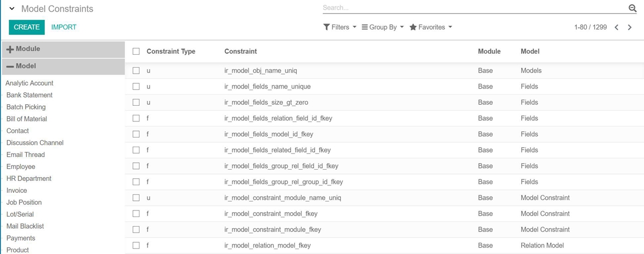Collapse the Model Constraints title chevron
Viewport: 644px width, 254px height.
[12, 9]
